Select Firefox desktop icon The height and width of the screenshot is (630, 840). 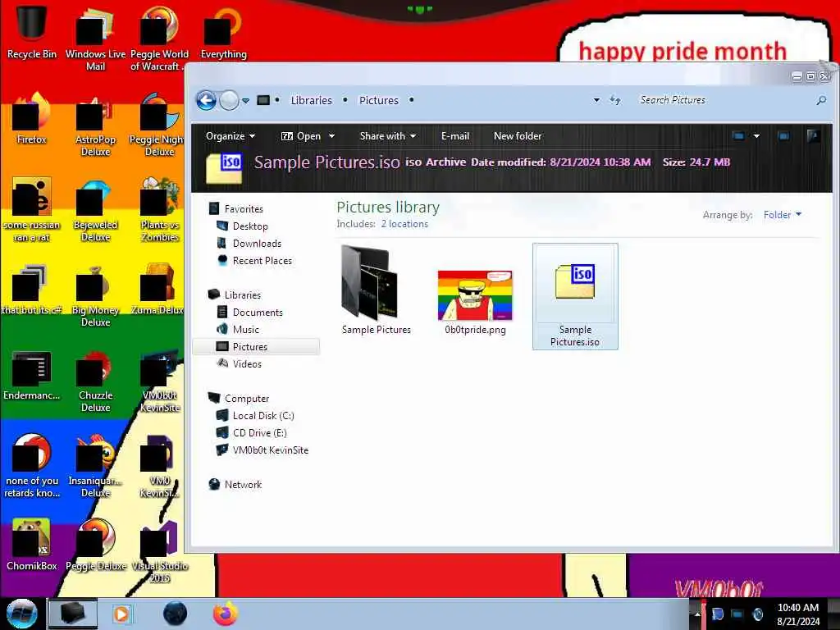tap(31, 119)
